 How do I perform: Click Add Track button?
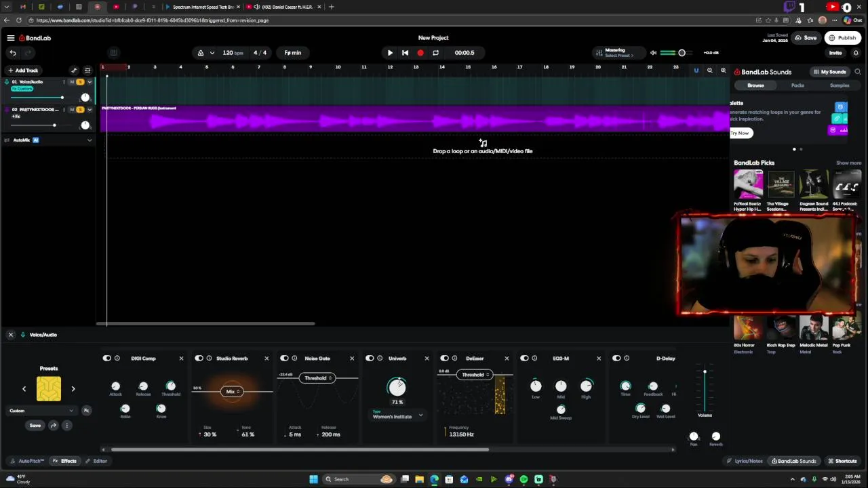coord(23,70)
